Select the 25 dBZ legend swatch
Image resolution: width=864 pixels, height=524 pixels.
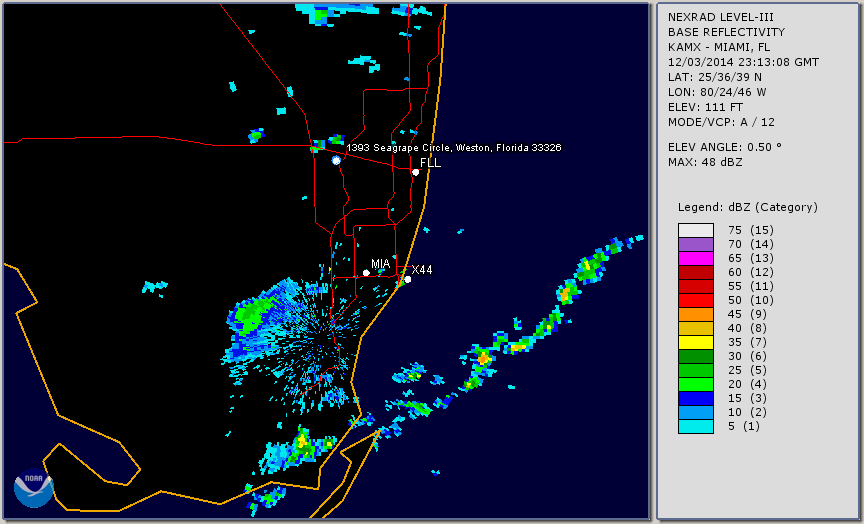pos(696,370)
